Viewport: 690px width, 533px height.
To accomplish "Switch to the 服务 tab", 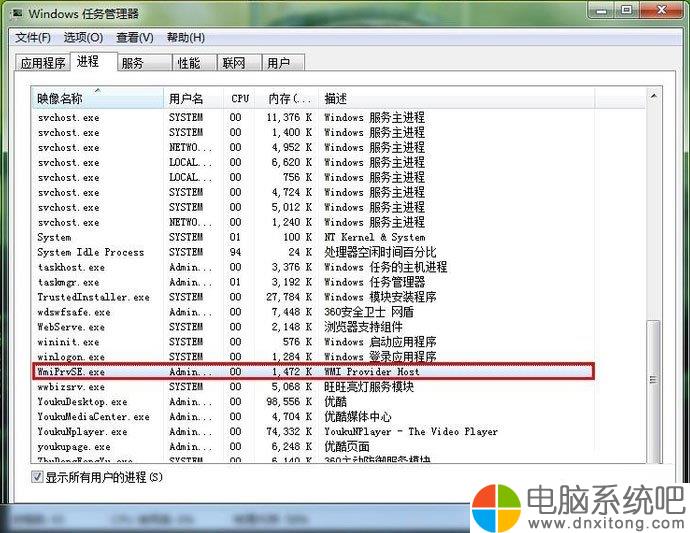I will coord(144,63).
